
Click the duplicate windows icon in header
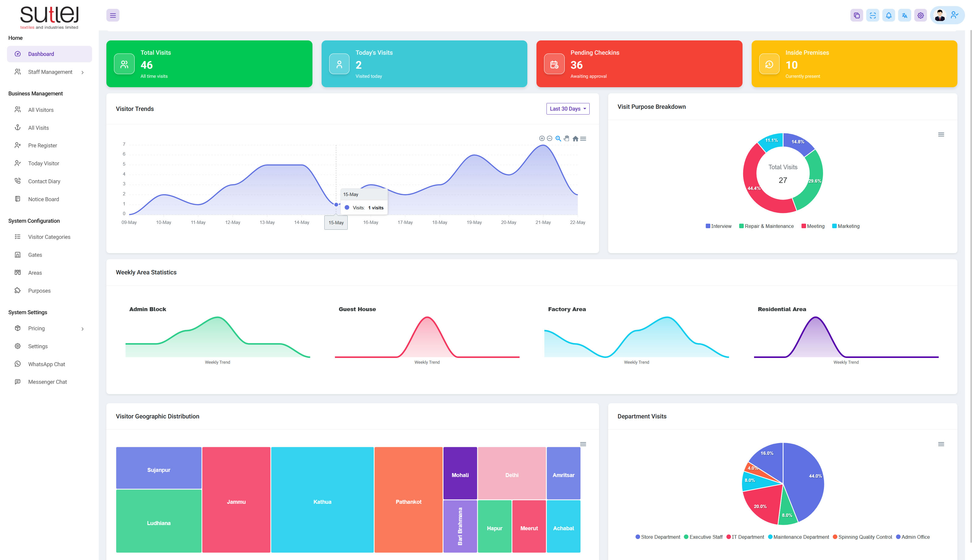click(x=856, y=15)
